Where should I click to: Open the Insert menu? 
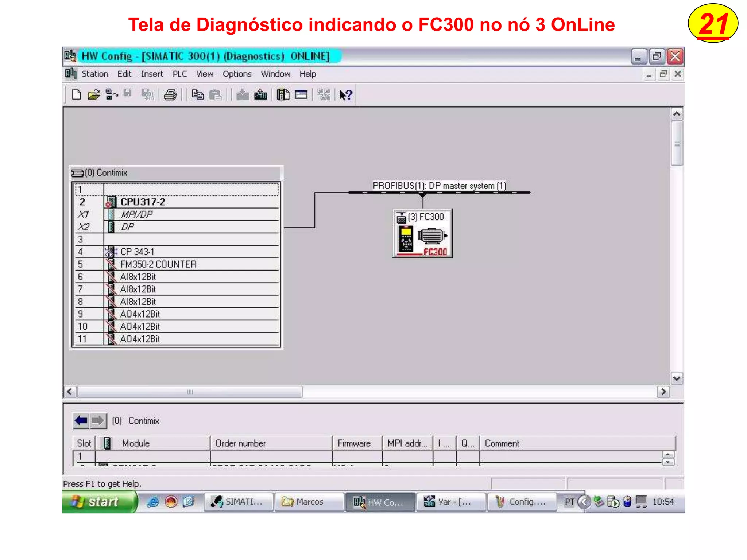pos(152,74)
